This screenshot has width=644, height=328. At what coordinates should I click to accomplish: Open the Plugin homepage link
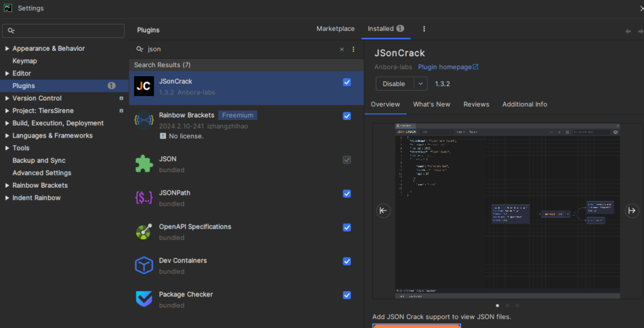[x=448, y=67]
